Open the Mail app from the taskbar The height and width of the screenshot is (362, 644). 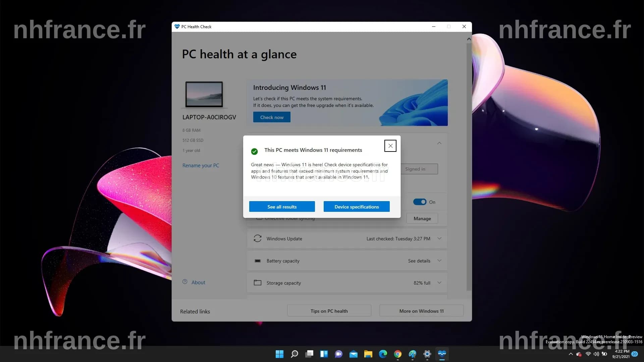tap(353, 354)
